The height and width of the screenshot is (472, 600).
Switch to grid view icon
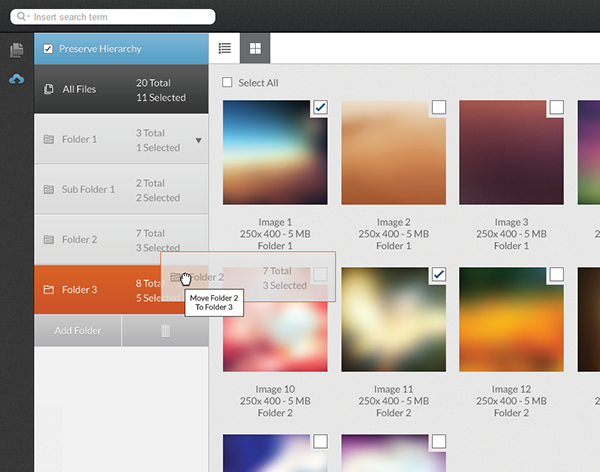coord(255,48)
